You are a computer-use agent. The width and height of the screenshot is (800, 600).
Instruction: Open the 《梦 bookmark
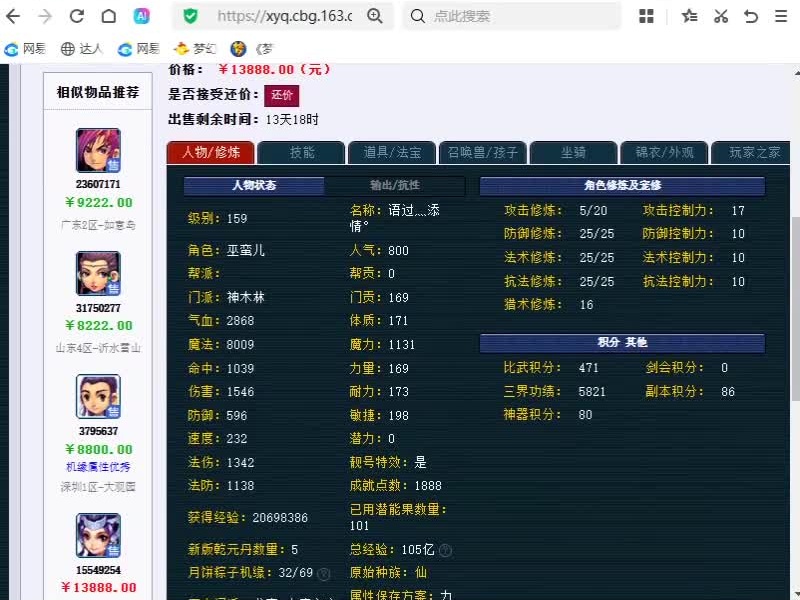[252, 49]
